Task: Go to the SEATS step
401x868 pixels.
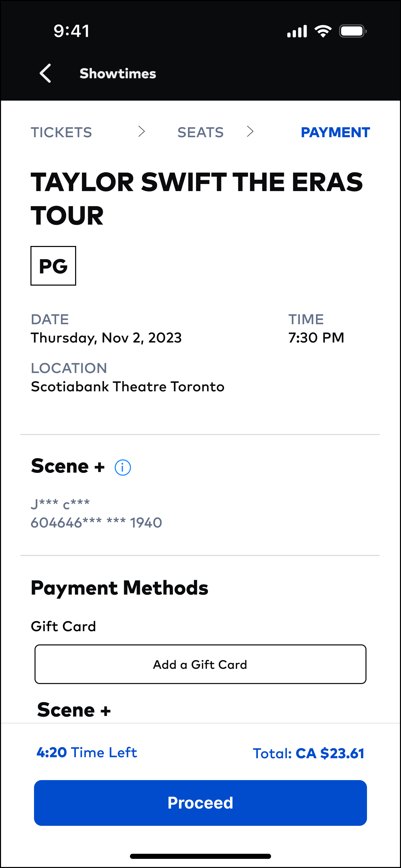Action: click(x=200, y=132)
